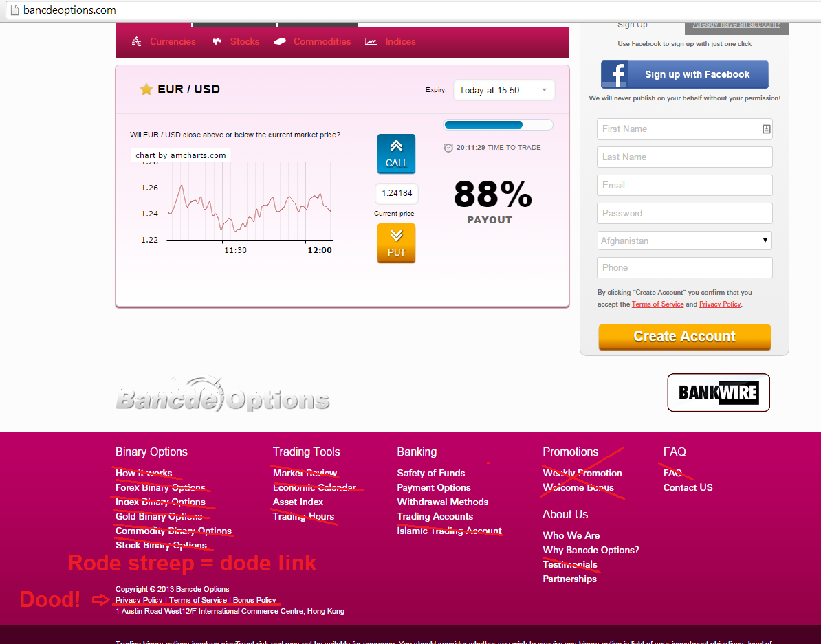Open Gold Binary Options footer link
The image size is (821, 644).
click(x=159, y=516)
